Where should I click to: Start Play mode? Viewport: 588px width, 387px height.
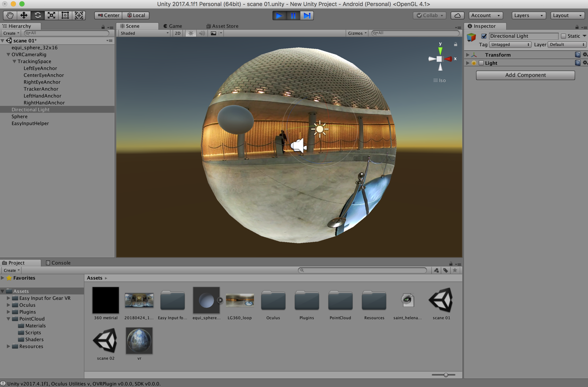(x=279, y=16)
